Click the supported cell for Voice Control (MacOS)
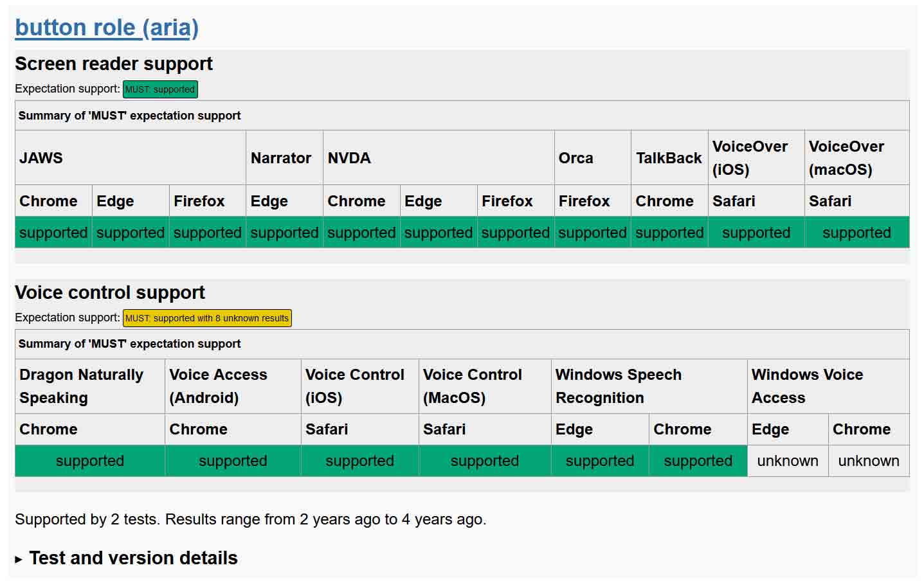Image resolution: width=924 pixels, height=581 pixels. [x=485, y=461]
